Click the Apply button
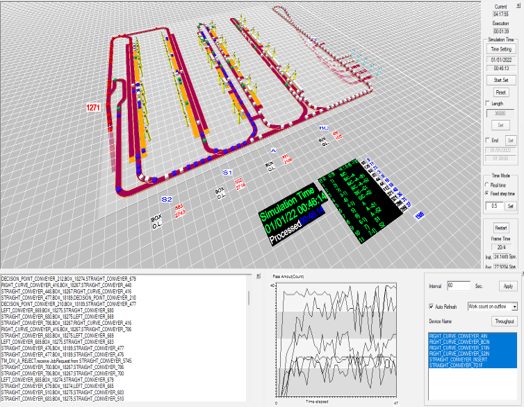 (x=508, y=286)
